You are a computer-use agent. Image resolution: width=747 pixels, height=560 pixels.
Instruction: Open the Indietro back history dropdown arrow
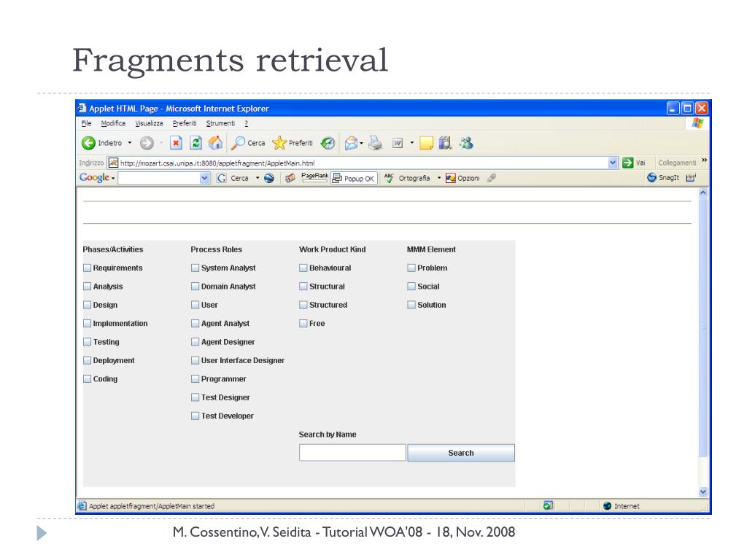pos(130,143)
